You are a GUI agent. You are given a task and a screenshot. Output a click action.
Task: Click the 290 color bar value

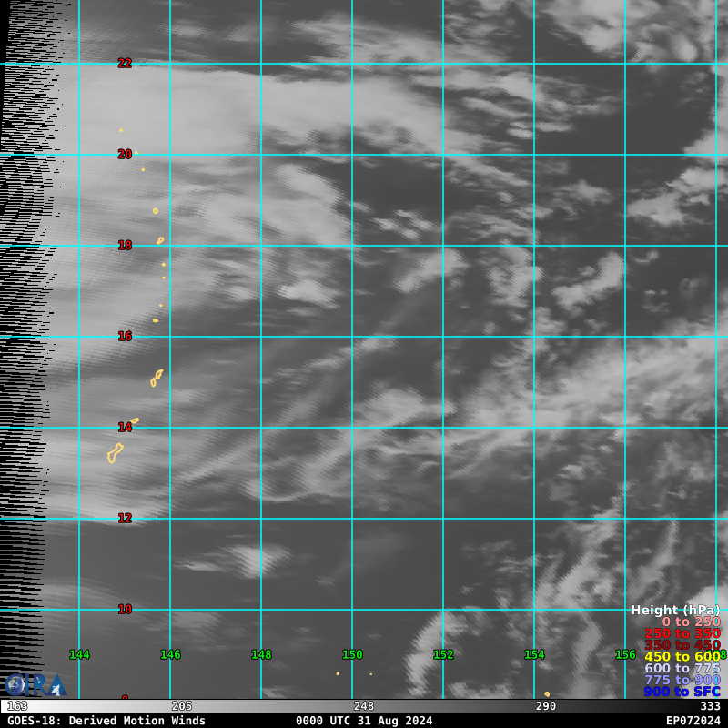545,706
